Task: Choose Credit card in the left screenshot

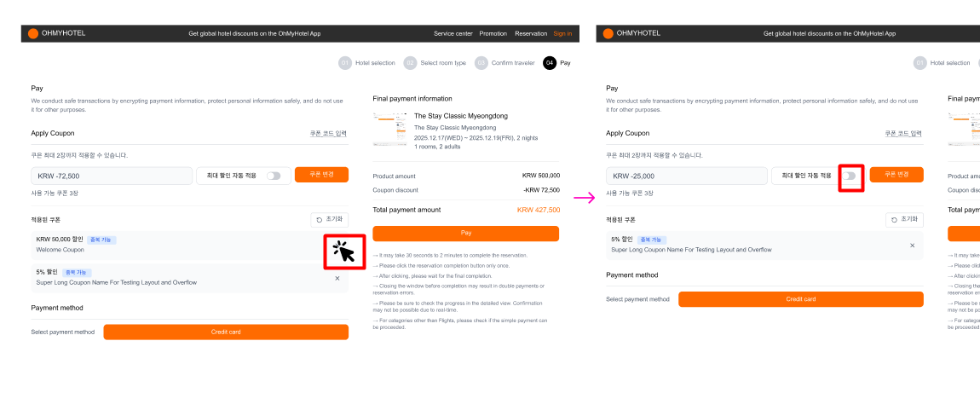Action: (226, 332)
